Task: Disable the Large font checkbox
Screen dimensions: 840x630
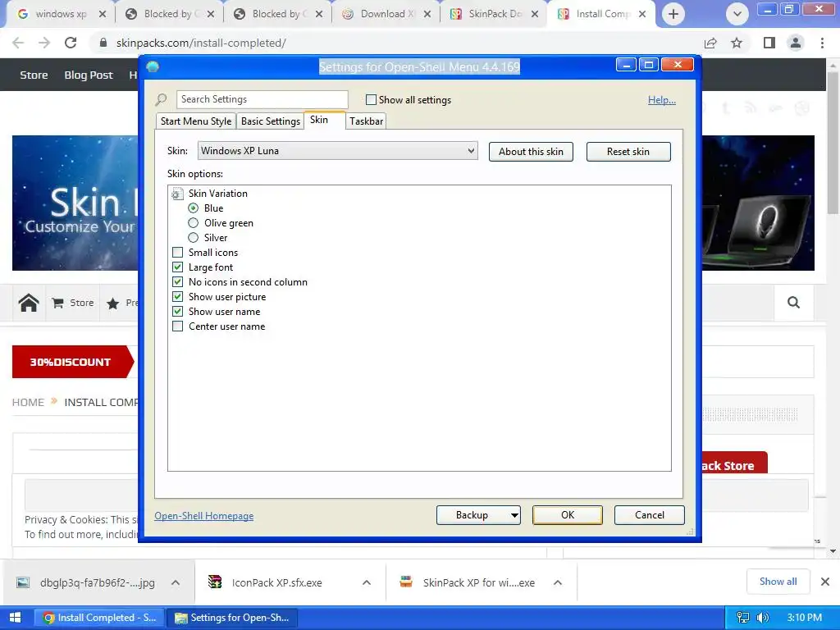Action: 177,267
